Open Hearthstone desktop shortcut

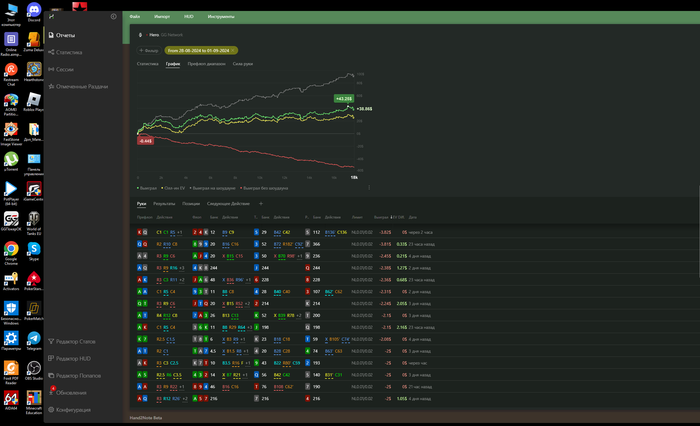pyautogui.click(x=34, y=71)
